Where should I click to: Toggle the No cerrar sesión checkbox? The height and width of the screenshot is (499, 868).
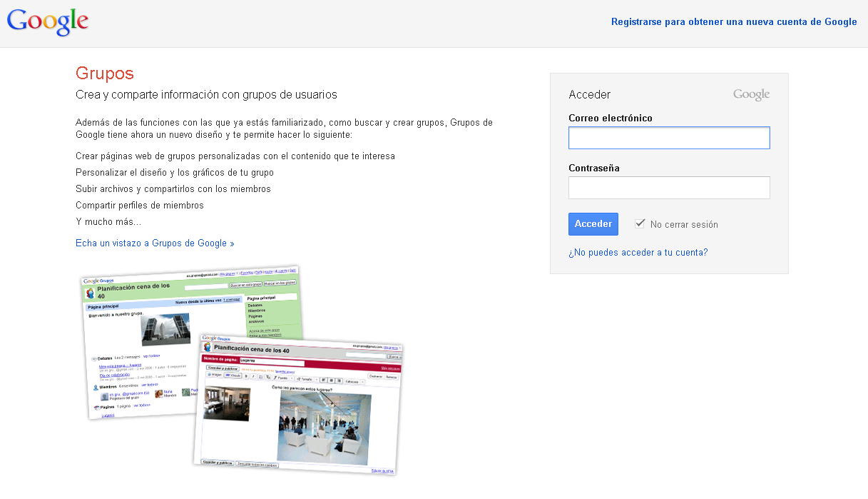640,223
